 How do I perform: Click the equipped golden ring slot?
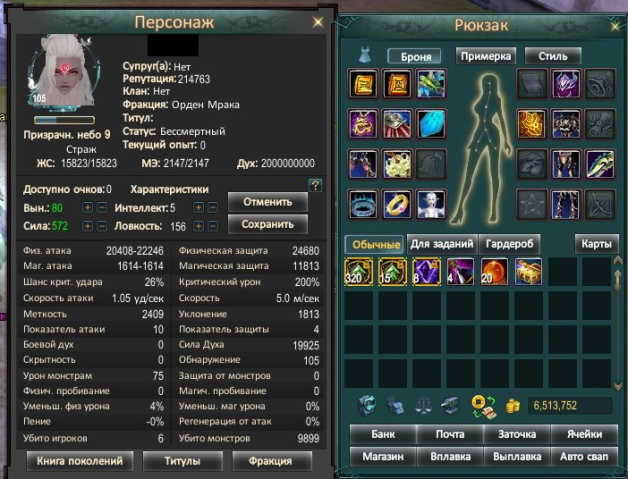coord(397,205)
